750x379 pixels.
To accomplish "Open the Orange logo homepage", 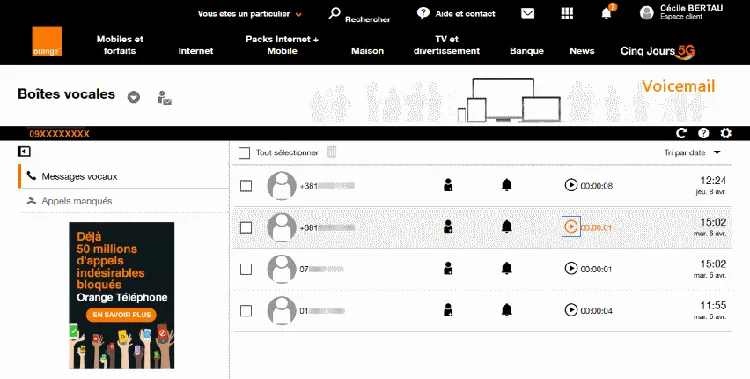I will click(47, 42).
